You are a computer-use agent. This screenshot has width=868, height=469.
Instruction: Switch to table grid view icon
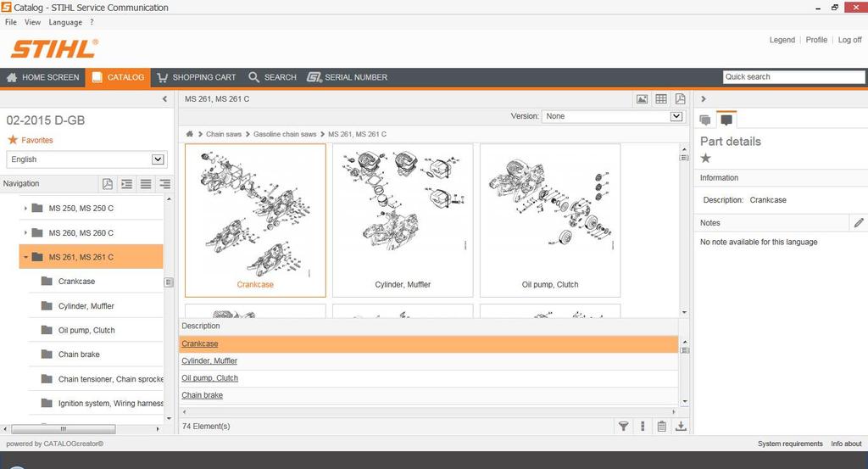(x=661, y=99)
